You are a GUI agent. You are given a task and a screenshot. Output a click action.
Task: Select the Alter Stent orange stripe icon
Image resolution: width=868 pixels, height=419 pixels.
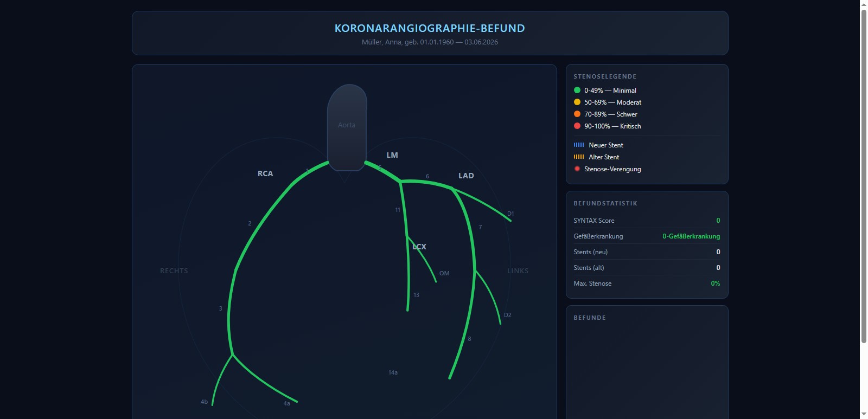coord(579,157)
